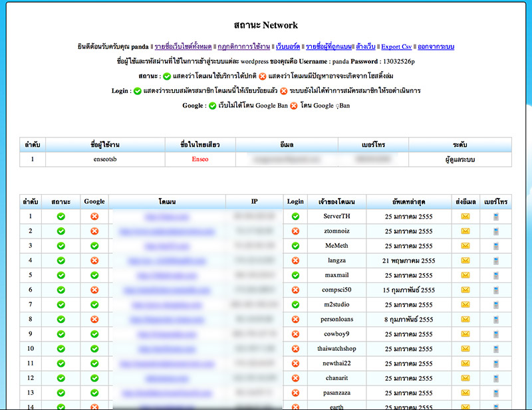Click the phone icon for langza
Image resolution: width=532 pixels, height=410 pixels.
tap(496, 260)
